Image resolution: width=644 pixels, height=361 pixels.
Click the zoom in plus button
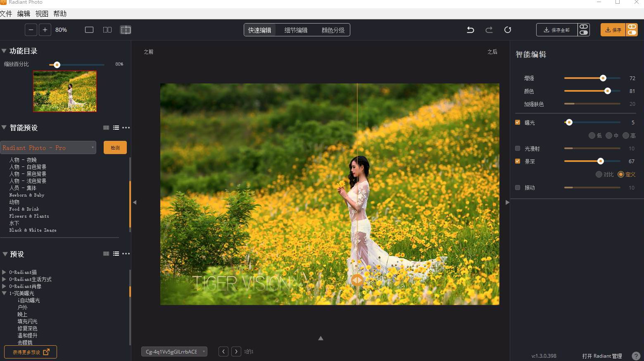pyautogui.click(x=45, y=30)
